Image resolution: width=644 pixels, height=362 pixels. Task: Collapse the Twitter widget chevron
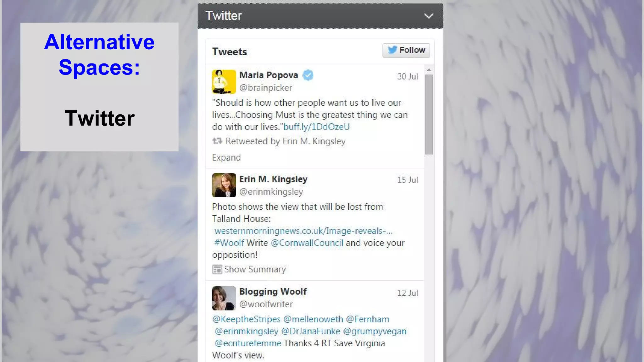click(x=429, y=16)
